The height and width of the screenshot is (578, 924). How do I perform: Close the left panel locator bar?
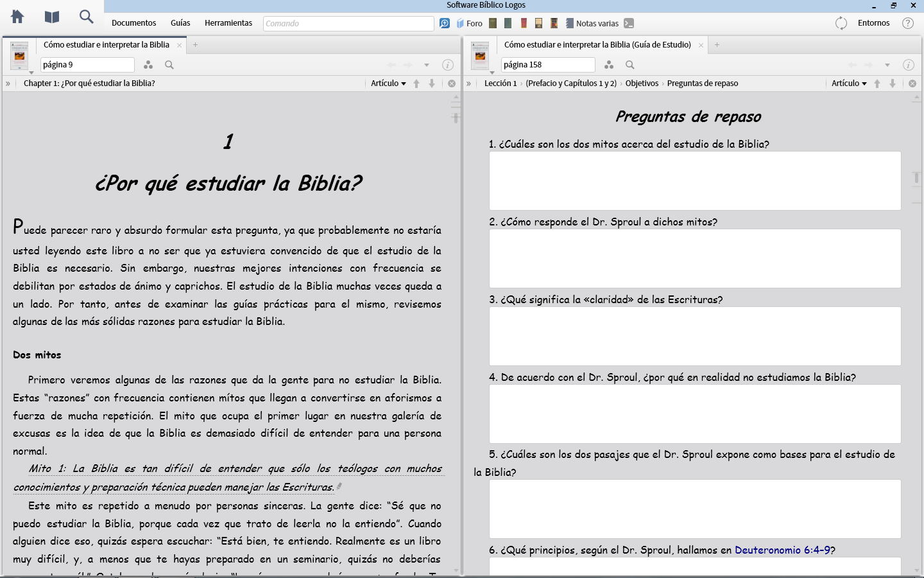(x=452, y=83)
